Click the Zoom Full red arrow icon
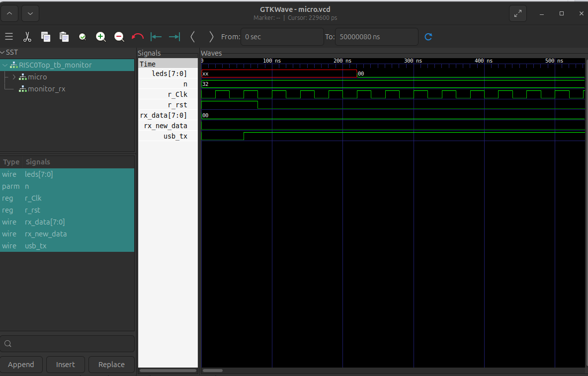Viewport: 588px width, 376px height. (x=137, y=36)
